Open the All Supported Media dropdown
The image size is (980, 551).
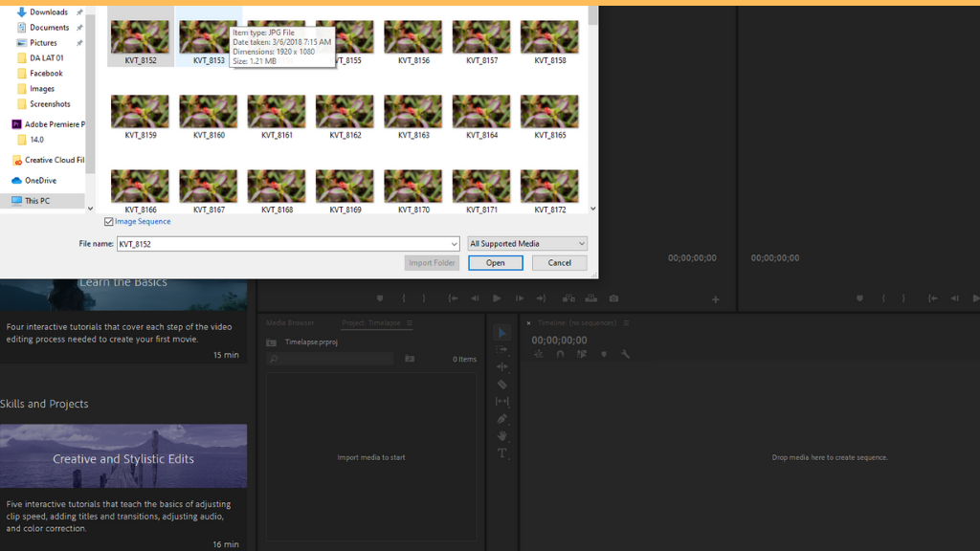[x=526, y=244]
